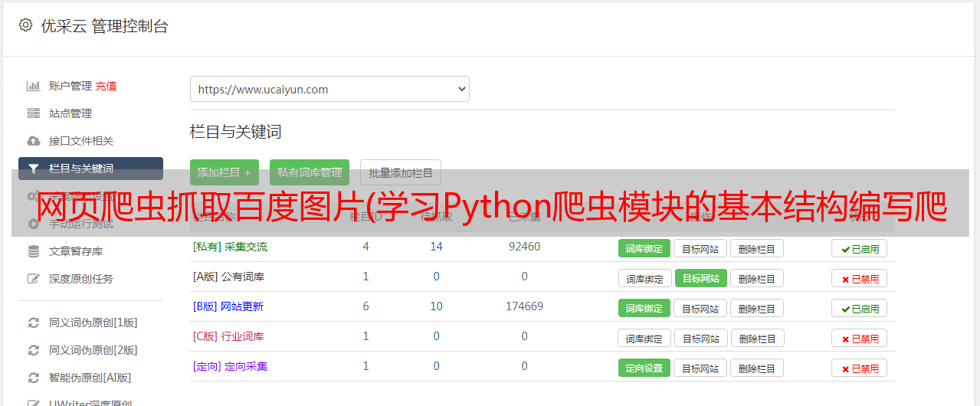Toggle 已启用 status of 网站更新
980x406 pixels.
(x=860, y=308)
